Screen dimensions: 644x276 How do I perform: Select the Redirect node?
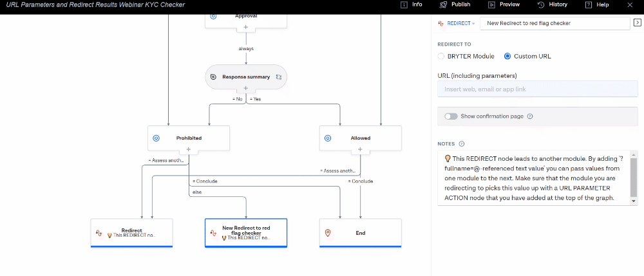[131, 233]
